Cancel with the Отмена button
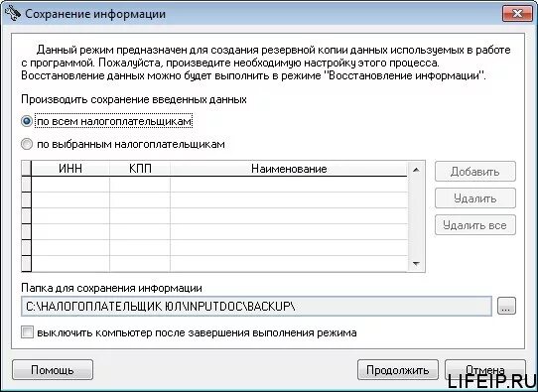The image size is (538, 392). point(485,370)
